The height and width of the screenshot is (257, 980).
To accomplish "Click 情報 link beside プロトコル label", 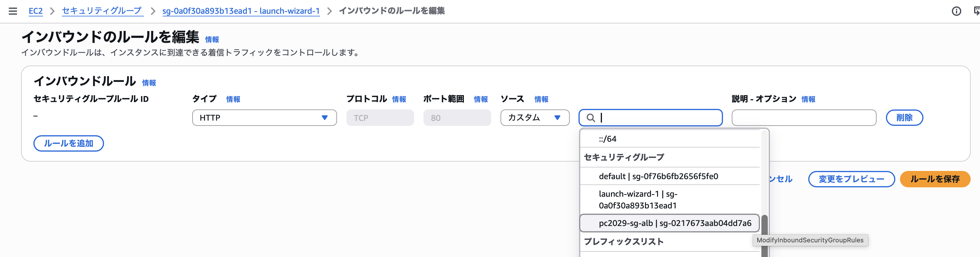I will click(399, 99).
